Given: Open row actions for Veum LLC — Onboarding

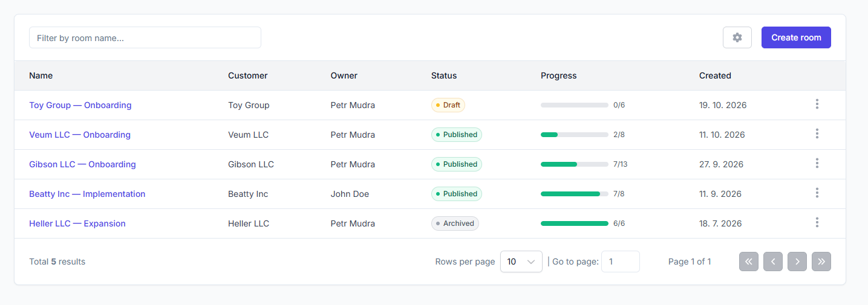Looking at the screenshot, I should click(x=817, y=134).
